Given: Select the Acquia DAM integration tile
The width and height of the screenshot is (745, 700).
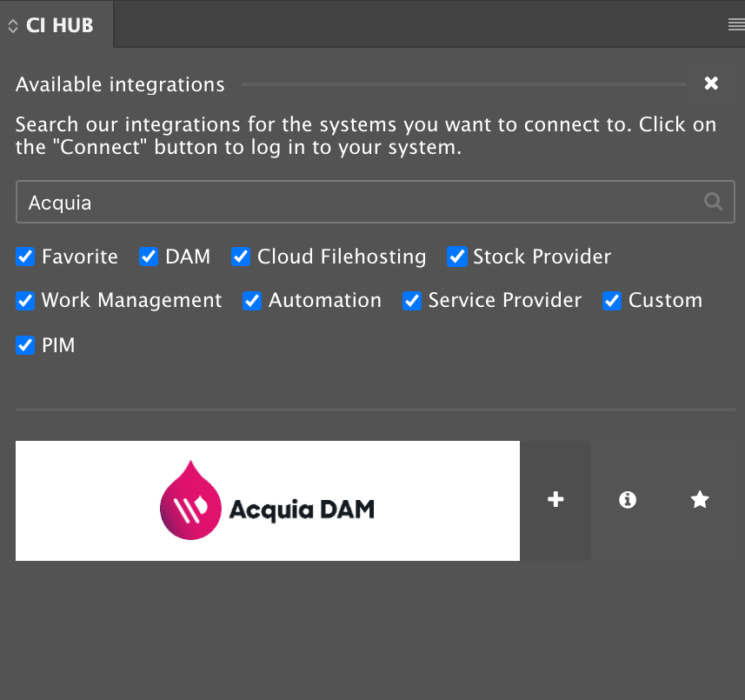Looking at the screenshot, I should pos(267,500).
